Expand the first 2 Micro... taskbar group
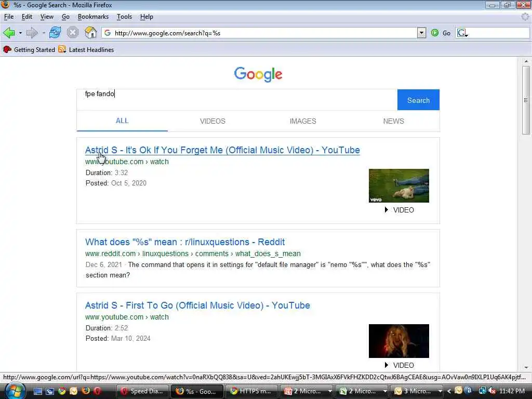The width and height of the screenshot is (532, 399). [x=329, y=391]
